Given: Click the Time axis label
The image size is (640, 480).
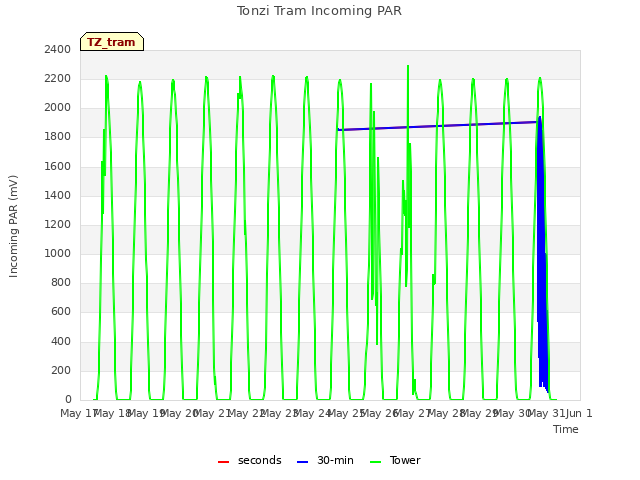Looking at the screenshot, I should pyautogui.click(x=566, y=429).
